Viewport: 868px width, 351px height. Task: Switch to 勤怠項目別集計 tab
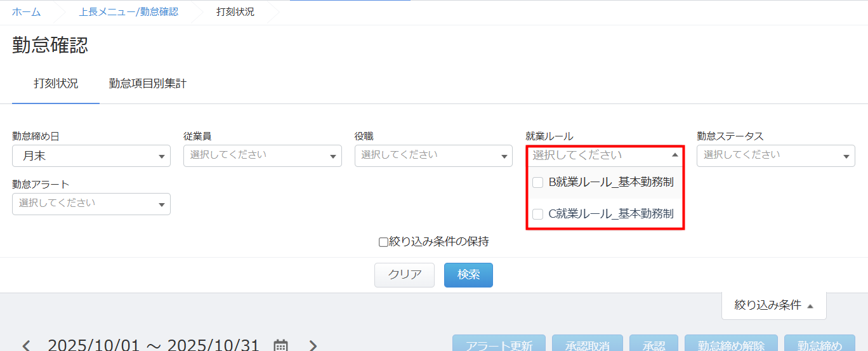tap(147, 84)
